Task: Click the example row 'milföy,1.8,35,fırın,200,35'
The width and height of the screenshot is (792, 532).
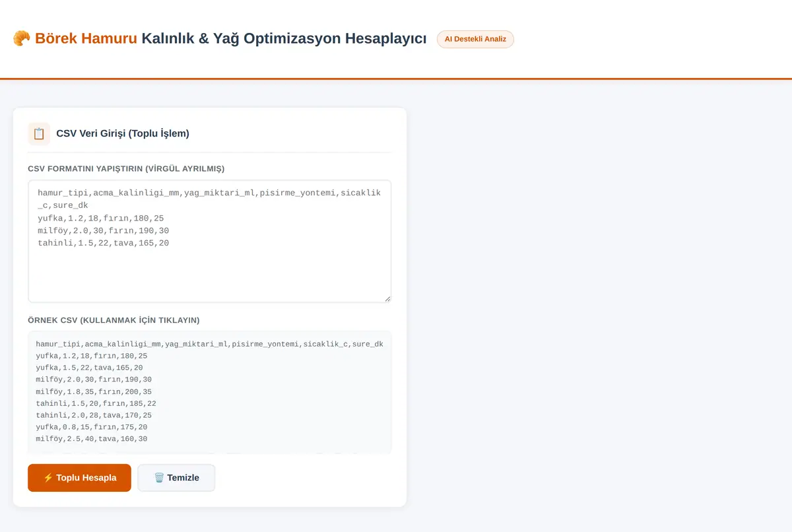Action: coord(94,391)
